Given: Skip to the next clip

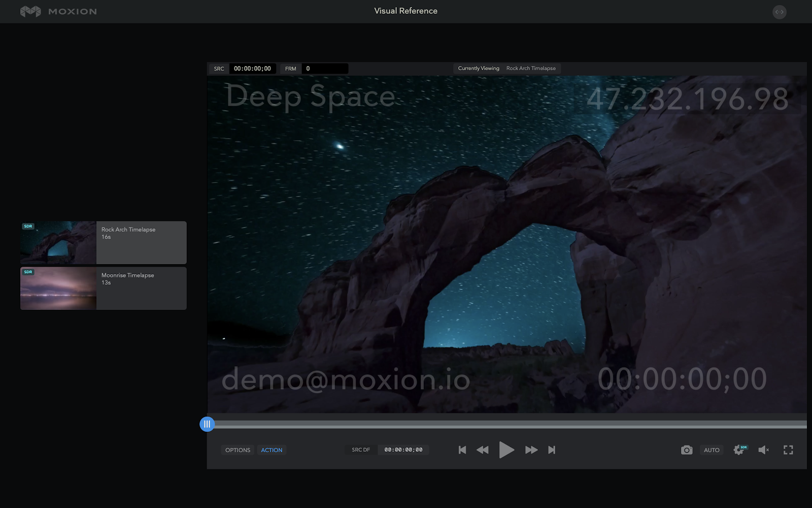Looking at the screenshot, I should [552, 450].
